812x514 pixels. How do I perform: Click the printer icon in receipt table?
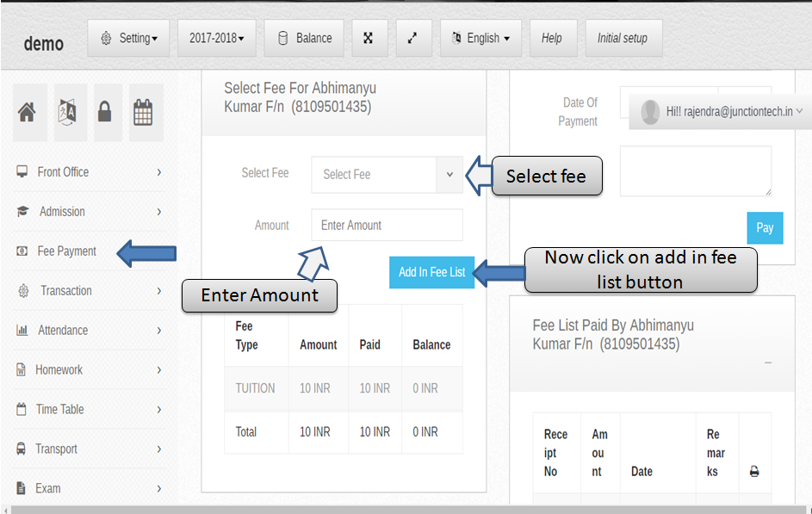coord(754,471)
